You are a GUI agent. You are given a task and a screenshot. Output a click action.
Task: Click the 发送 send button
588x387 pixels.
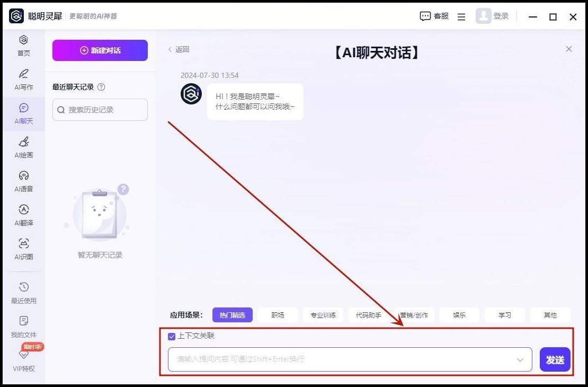click(x=555, y=360)
